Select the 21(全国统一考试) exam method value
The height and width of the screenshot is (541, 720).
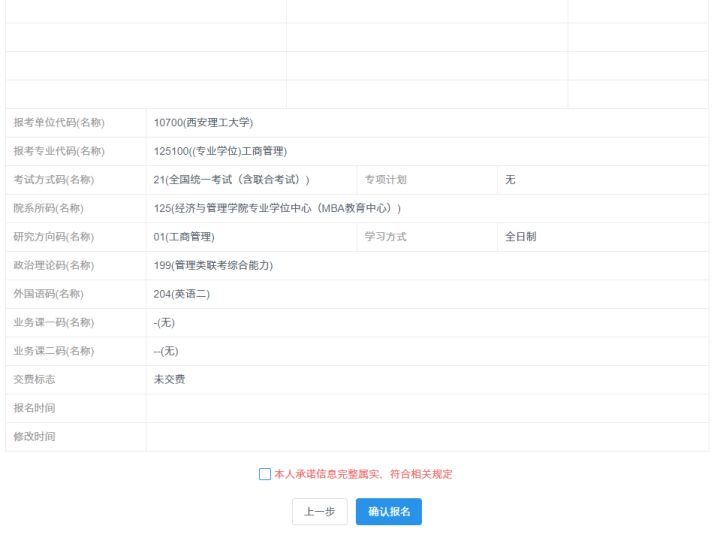click(x=231, y=180)
